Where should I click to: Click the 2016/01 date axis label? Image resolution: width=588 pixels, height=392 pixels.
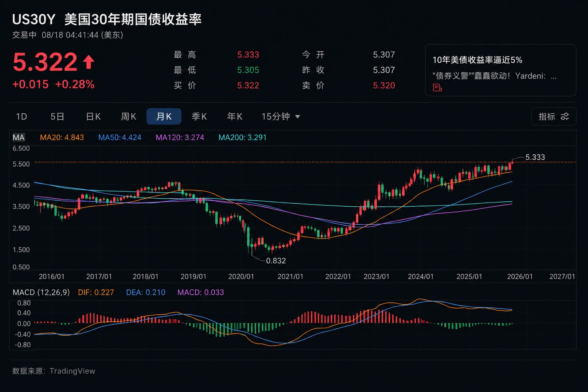[52, 276]
